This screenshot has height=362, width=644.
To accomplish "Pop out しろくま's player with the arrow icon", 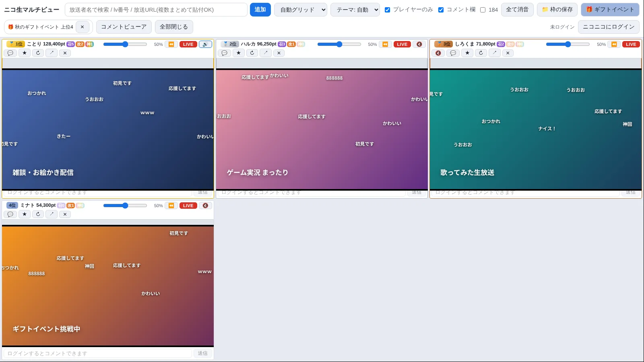I will point(494,53).
